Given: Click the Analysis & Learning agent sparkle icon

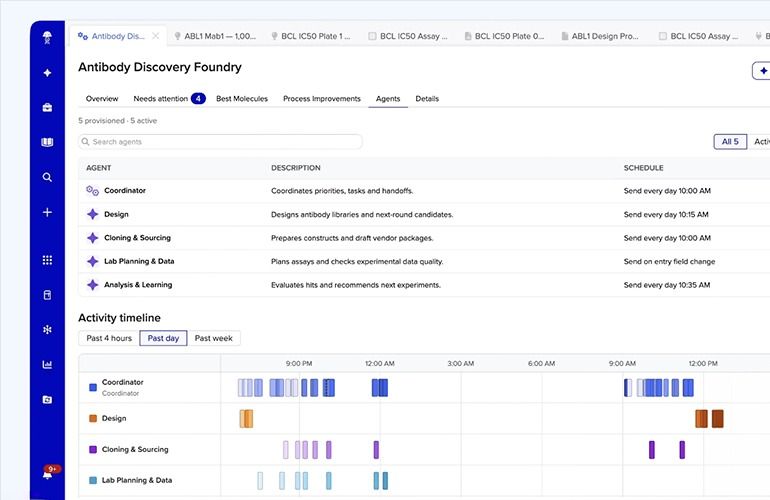Looking at the screenshot, I should click(92, 285).
